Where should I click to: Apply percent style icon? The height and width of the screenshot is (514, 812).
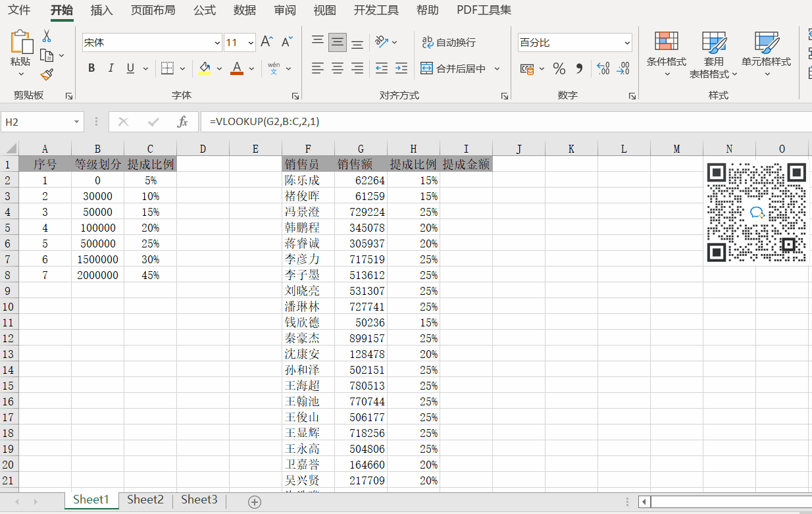point(559,68)
